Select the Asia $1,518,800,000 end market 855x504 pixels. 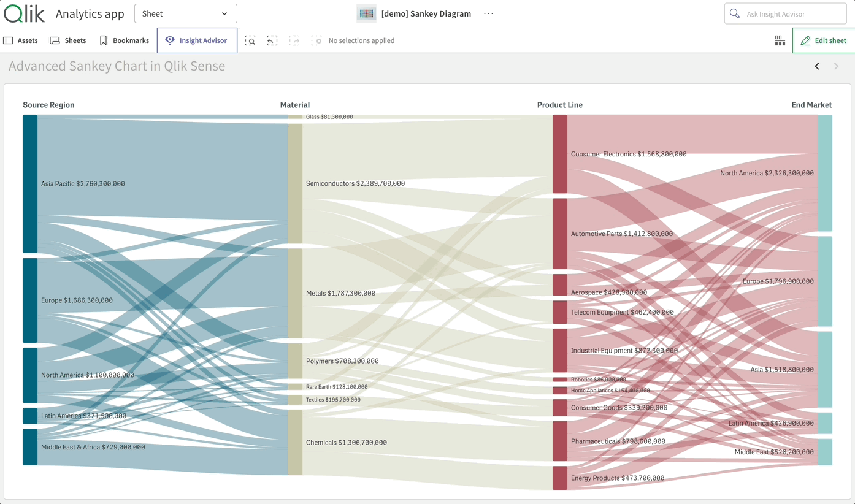825,370
